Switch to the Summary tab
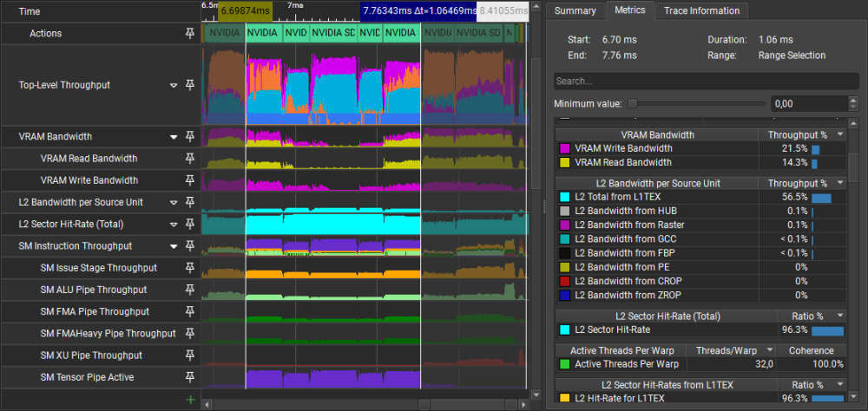Image resolution: width=868 pixels, height=411 pixels. coord(575,10)
